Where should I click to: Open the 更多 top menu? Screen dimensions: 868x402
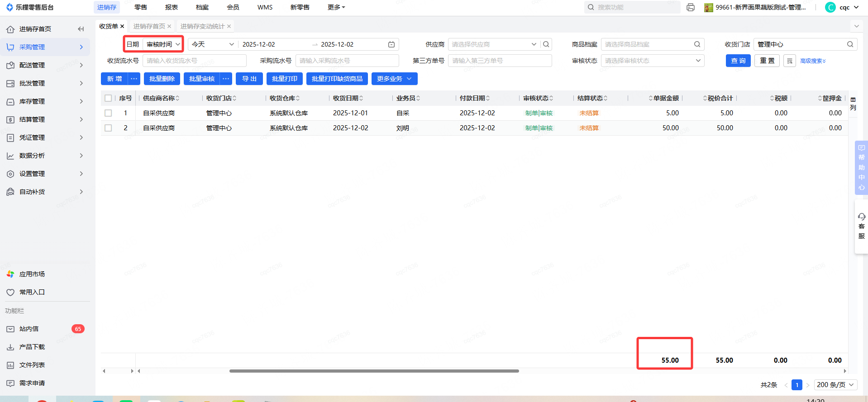(336, 7)
